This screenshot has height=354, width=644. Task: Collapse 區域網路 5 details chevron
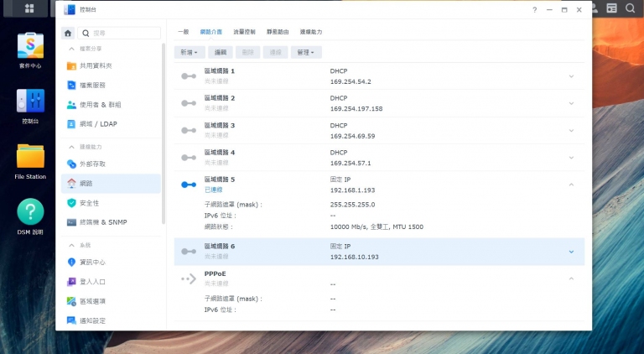coord(571,185)
